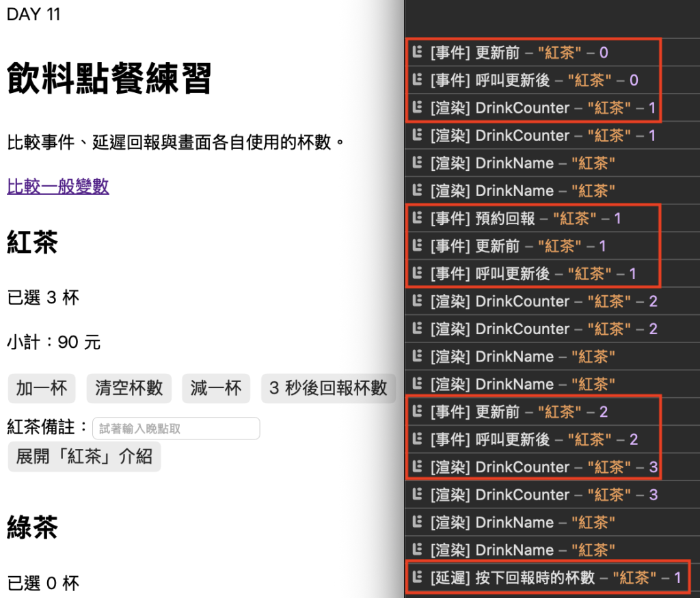Screen dimensions: 700x598
Task: Remove one cup with the 減一杯 button
Action: point(216,388)
